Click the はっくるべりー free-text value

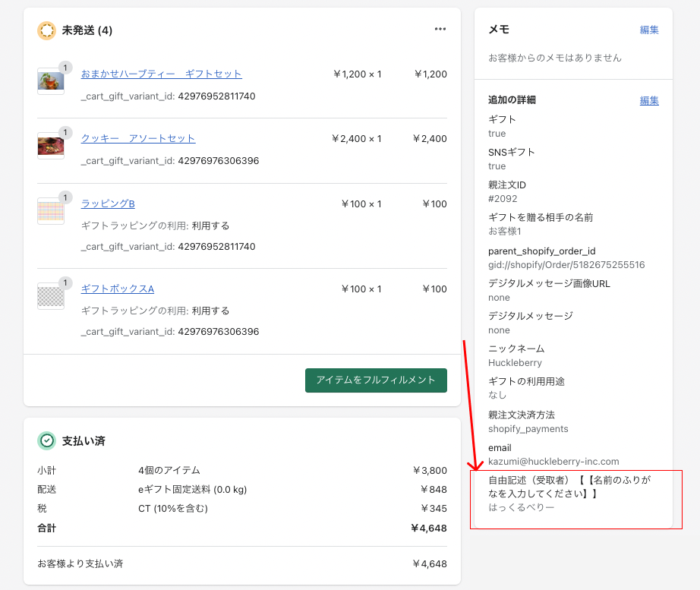coord(521,506)
